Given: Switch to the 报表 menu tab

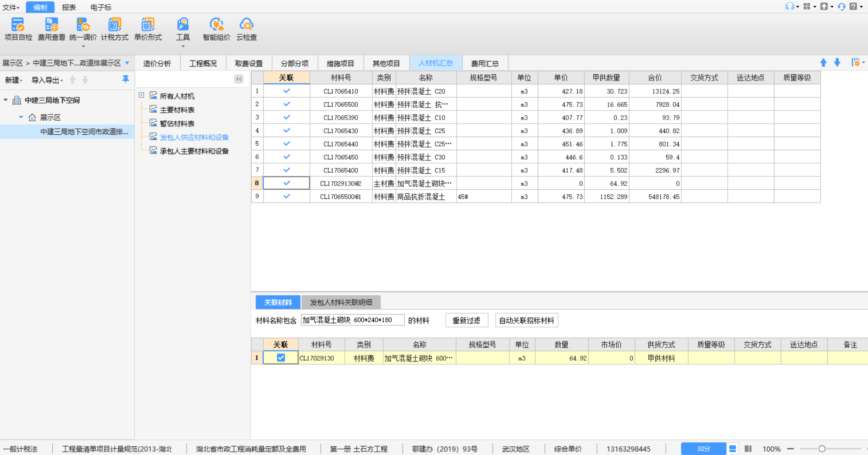Looking at the screenshot, I should pos(69,7).
